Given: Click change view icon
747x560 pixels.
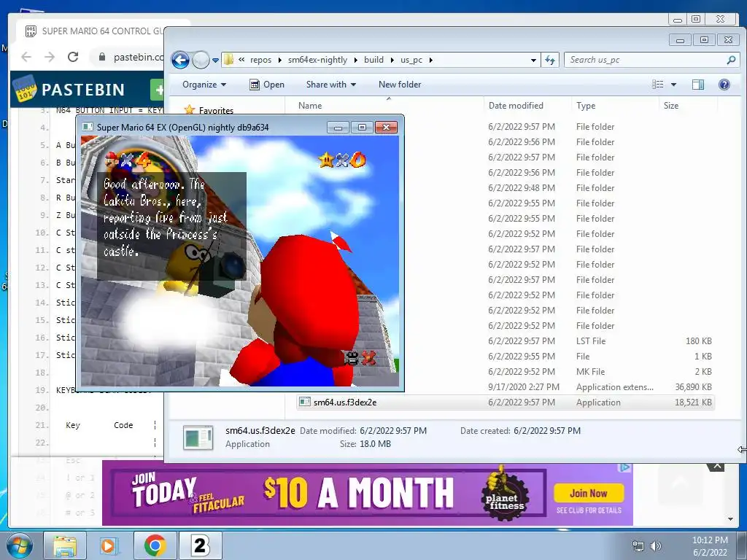Looking at the screenshot, I should pyautogui.click(x=658, y=85).
